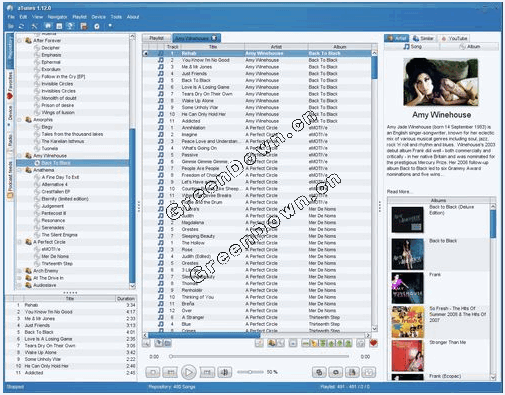Stop playback with the stop button
Viewport: 505px width, 395px height.
[x=153, y=372]
